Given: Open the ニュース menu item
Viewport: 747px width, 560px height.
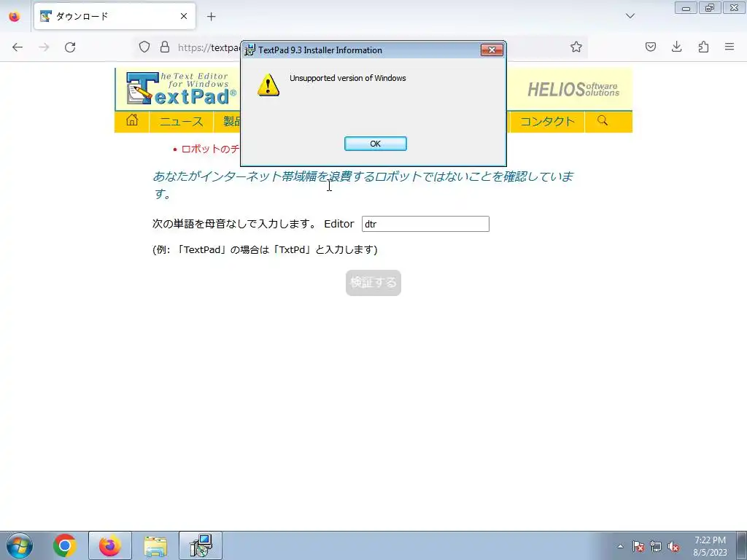Looking at the screenshot, I should click(182, 122).
